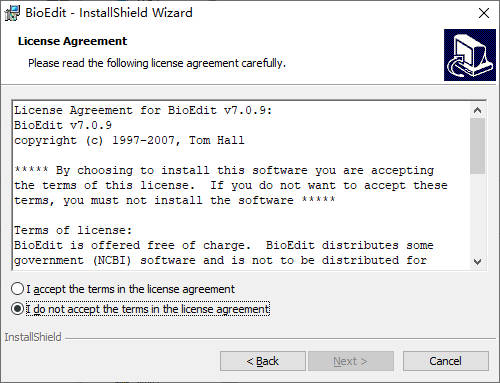Click the 'I do not accept the terms' label text
Viewport: 500px width, 383px height.
[x=148, y=309]
